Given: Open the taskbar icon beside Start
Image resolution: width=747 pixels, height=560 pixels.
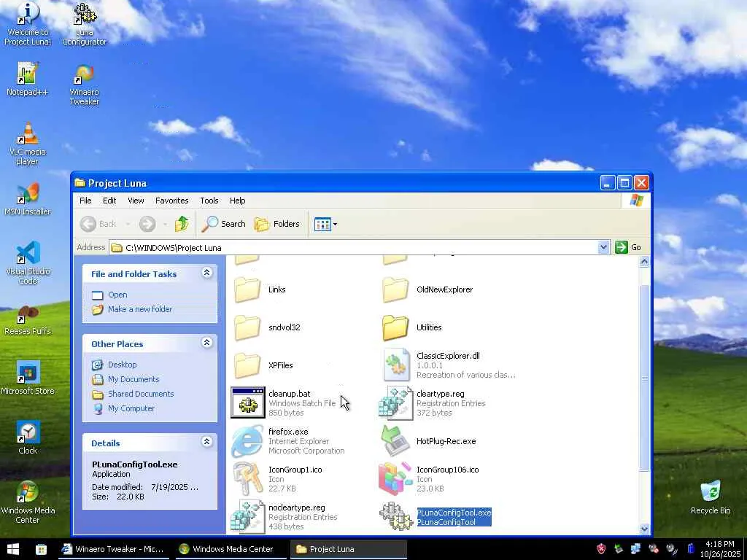Looking at the screenshot, I should click(x=41, y=550).
